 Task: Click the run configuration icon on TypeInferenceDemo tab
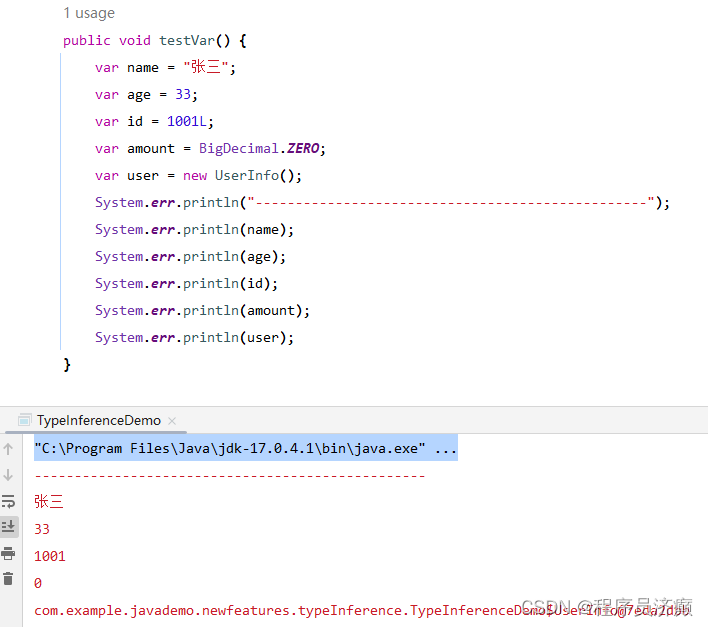pyautogui.click(x=24, y=420)
